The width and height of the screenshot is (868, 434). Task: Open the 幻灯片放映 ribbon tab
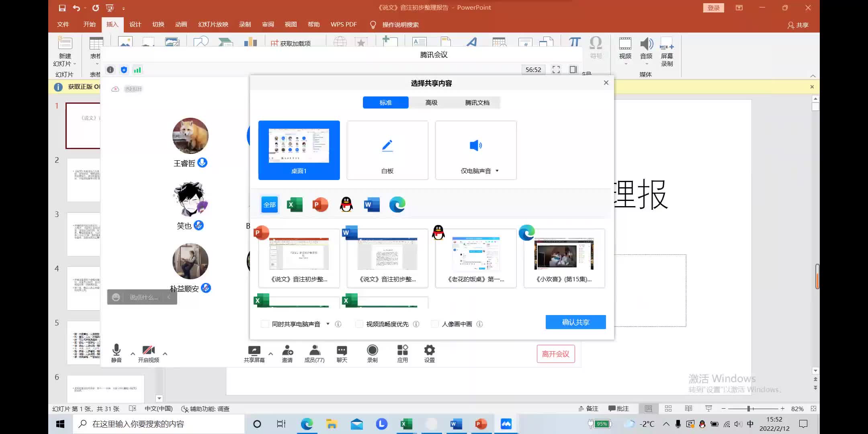click(x=213, y=25)
